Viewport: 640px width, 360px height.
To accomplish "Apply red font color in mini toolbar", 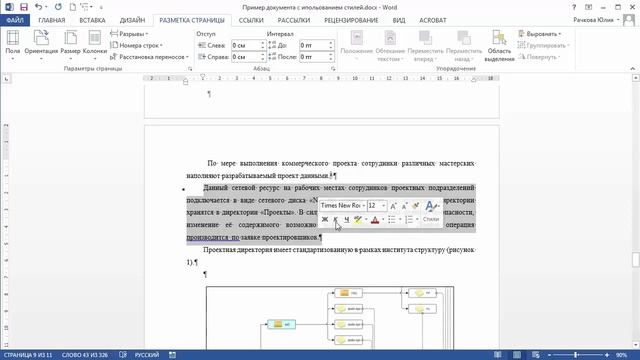I will pyautogui.click(x=375, y=220).
